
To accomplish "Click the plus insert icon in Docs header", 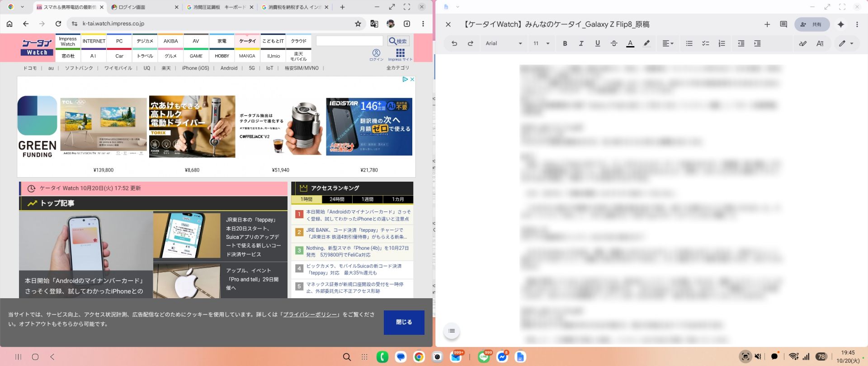I will (767, 24).
